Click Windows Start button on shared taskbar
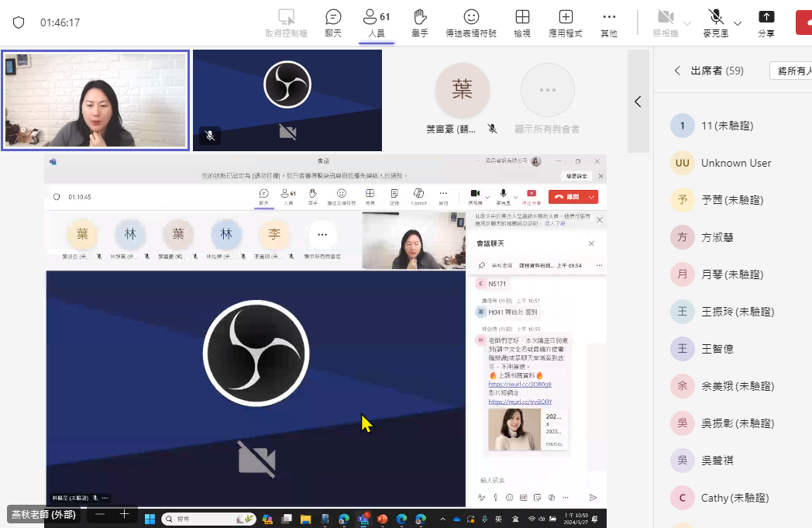Viewport: 812px width, 528px height. click(x=150, y=519)
